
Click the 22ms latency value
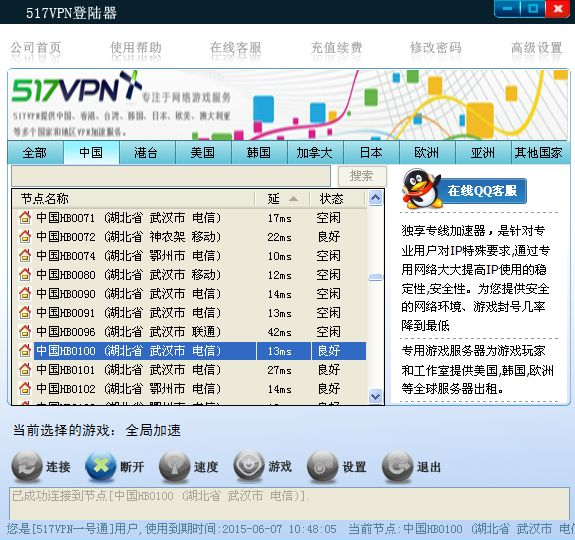click(x=279, y=237)
